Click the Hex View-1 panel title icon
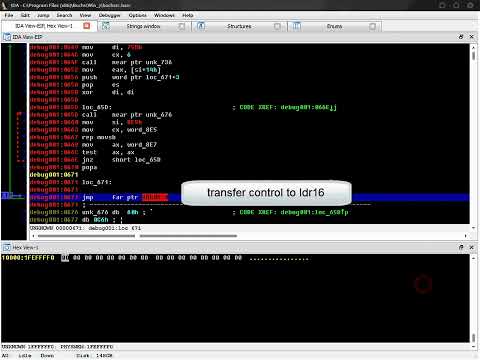The width and height of the screenshot is (480, 360). pos(7,247)
